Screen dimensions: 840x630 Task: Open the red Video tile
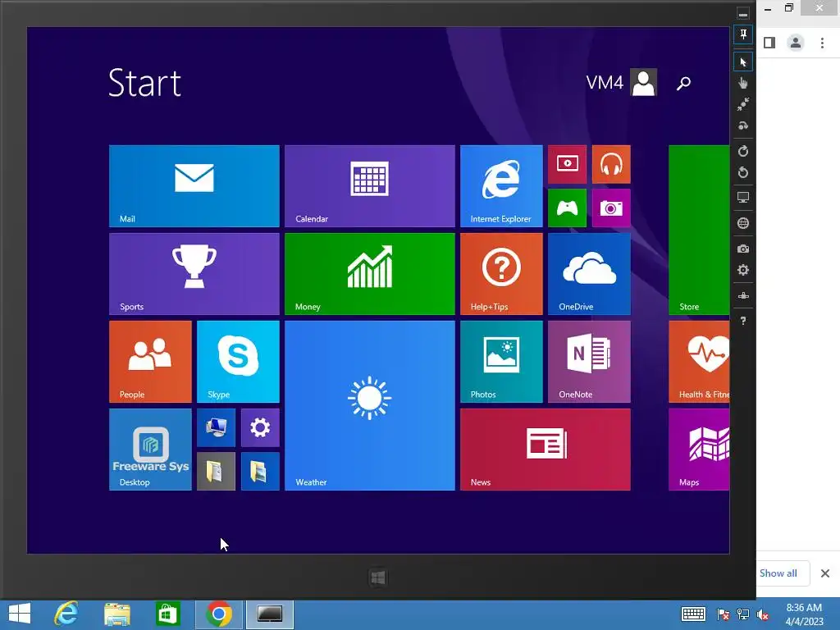point(568,164)
